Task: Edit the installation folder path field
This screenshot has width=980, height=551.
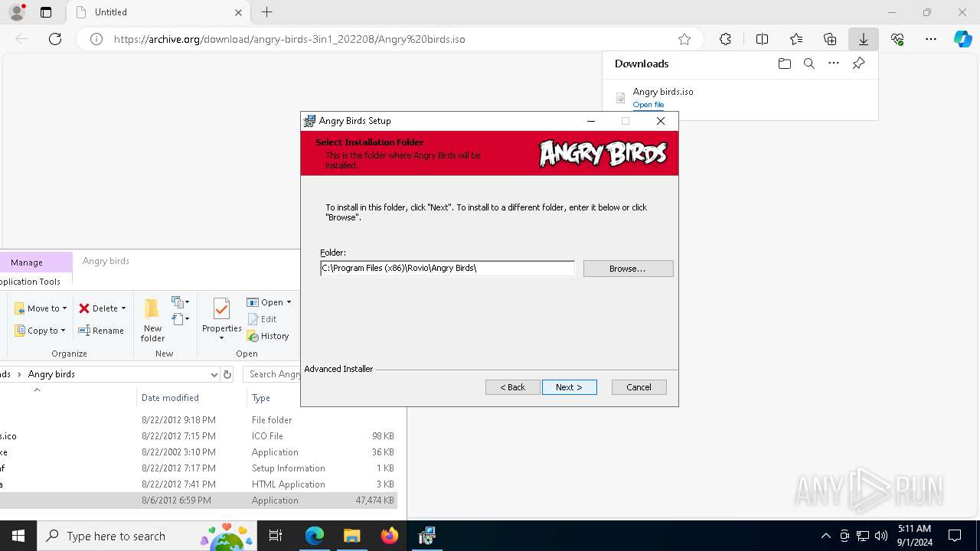Action: tap(447, 268)
